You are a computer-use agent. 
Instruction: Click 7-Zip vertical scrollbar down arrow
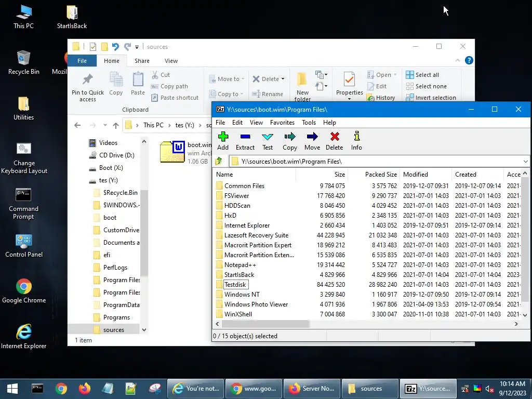(x=525, y=315)
